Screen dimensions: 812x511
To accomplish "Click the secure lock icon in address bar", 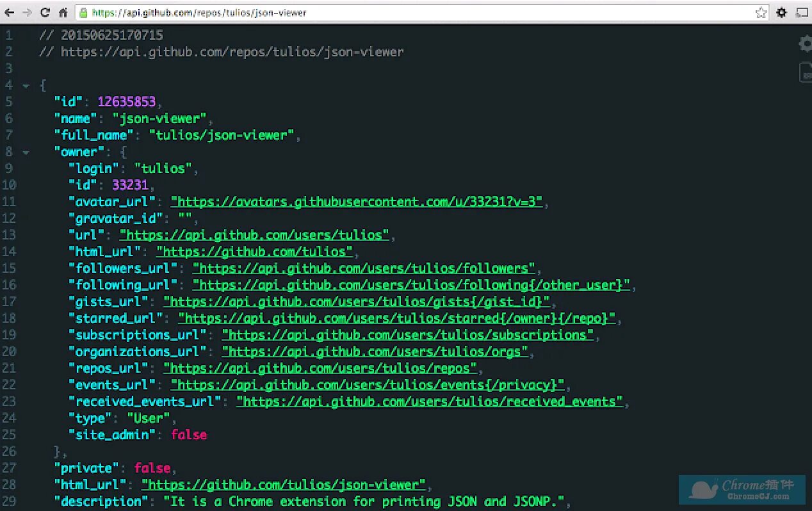I will (83, 12).
